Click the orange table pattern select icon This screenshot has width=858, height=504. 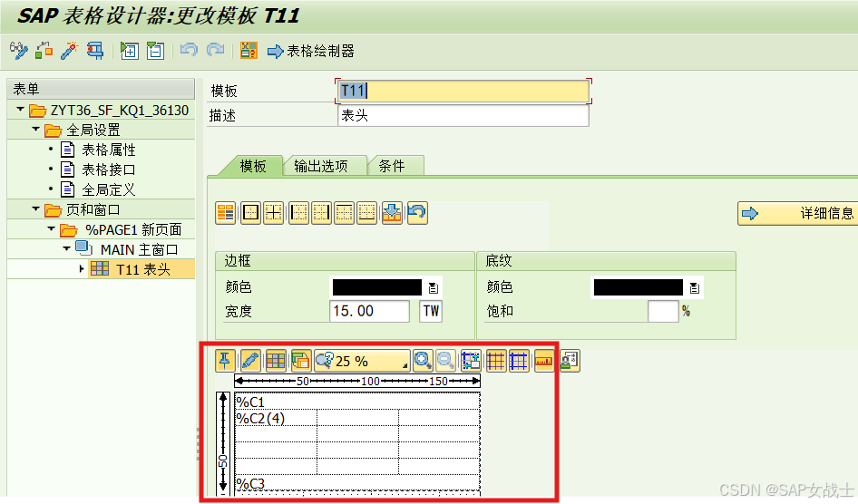(x=226, y=213)
